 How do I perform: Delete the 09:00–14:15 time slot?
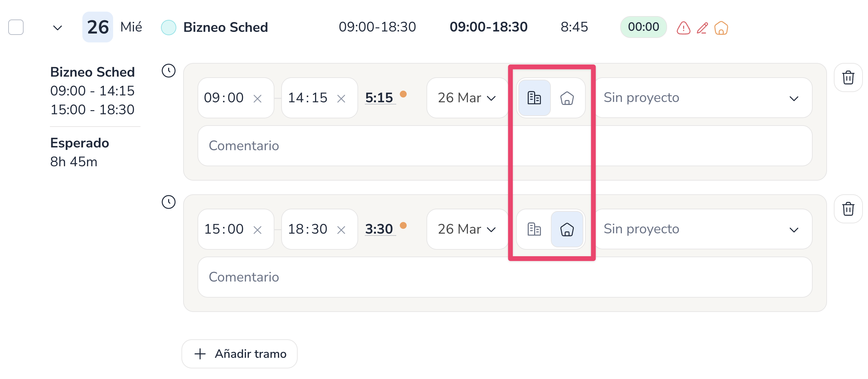(848, 78)
